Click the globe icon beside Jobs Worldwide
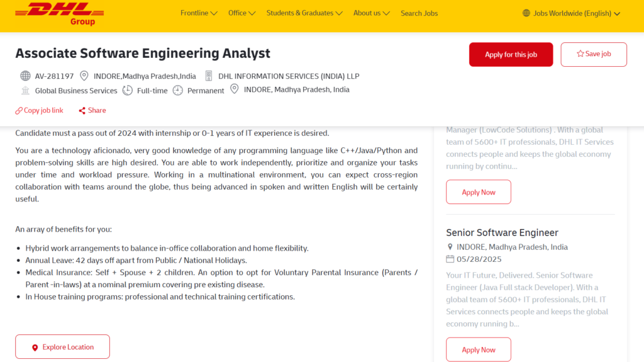 pyautogui.click(x=526, y=13)
